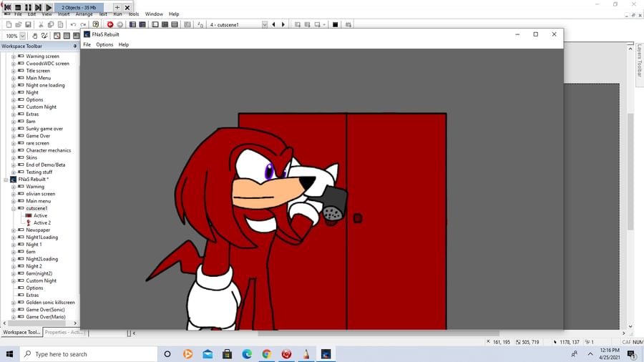644x362 pixels.
Task: Click the black square toolbar icon
Action: click(335, 24)
